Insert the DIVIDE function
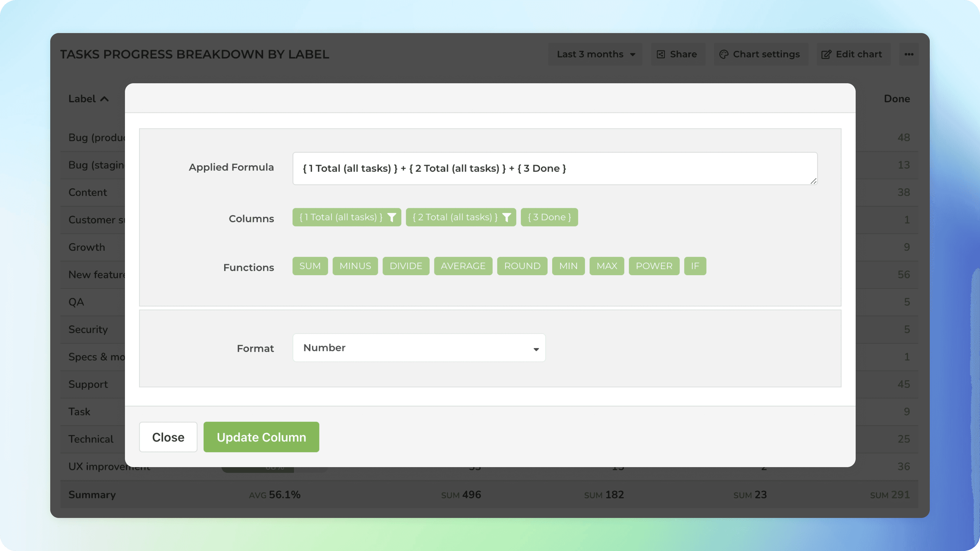Viewport: 980px width, 551px height. (x=405, y=266)
